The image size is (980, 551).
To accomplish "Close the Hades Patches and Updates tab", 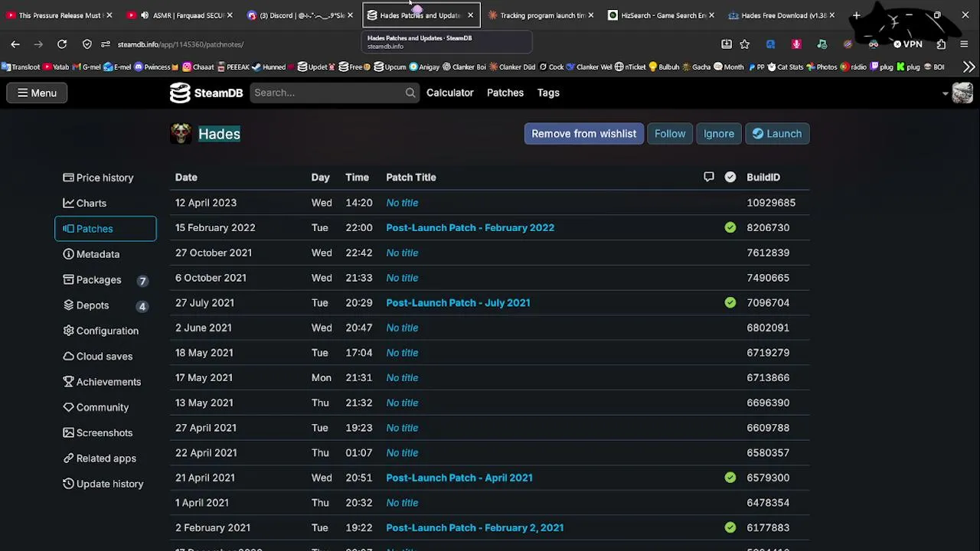I will pyautogui.click(x=470, y=15).
